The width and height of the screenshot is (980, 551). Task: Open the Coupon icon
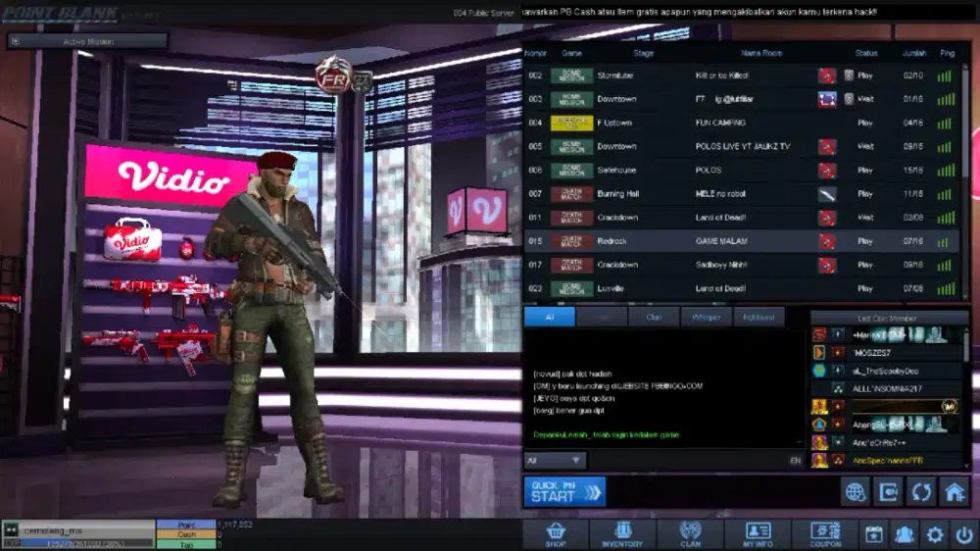pyautogui.click(x=825, y=534)
